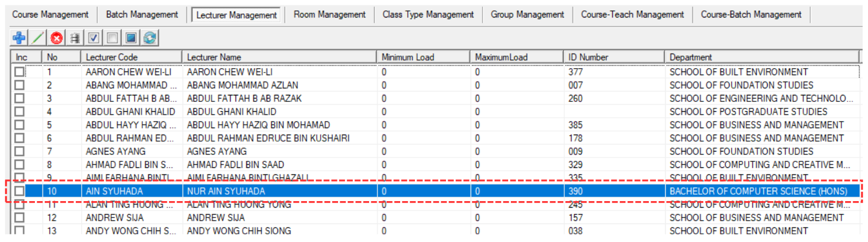Check the box on row 10 AIN SYUHADA
Screen dimensions: 868x242
(20, 191)
